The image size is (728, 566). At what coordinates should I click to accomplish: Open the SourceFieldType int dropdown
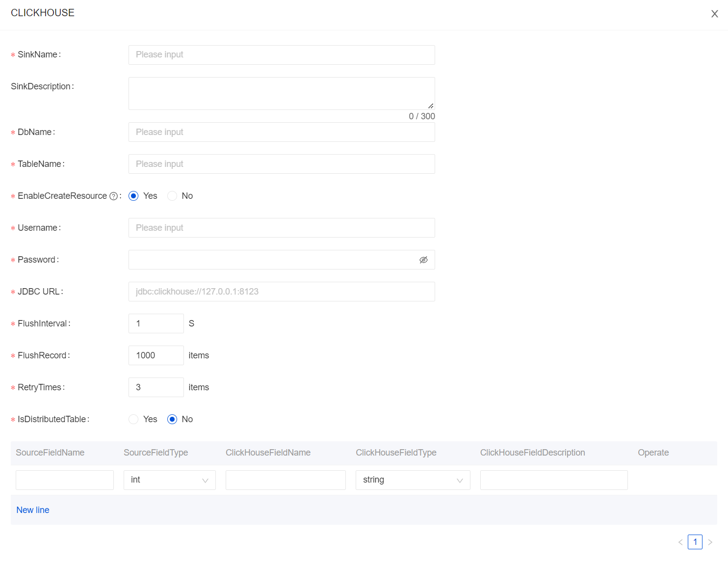pyautogui.click(x=169, y=480)
